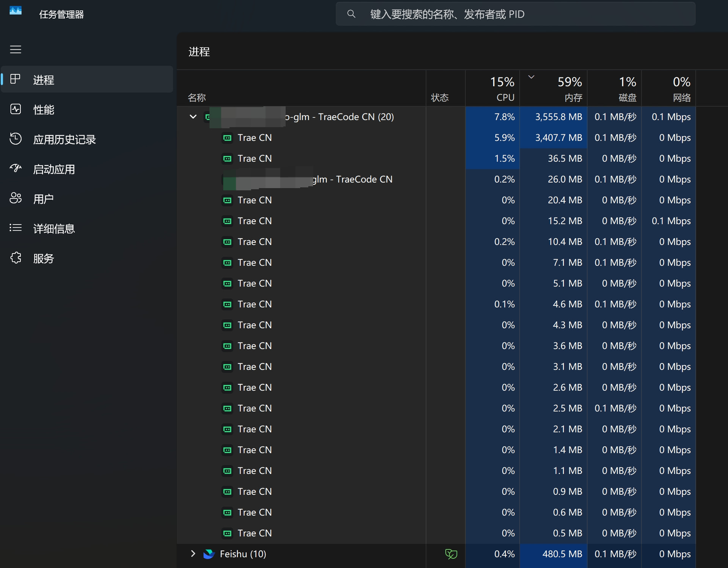Click the icon of Trae CN 7.1 MB row
Viewport: 728px width, 568px height.
click(x=227, y=263)
